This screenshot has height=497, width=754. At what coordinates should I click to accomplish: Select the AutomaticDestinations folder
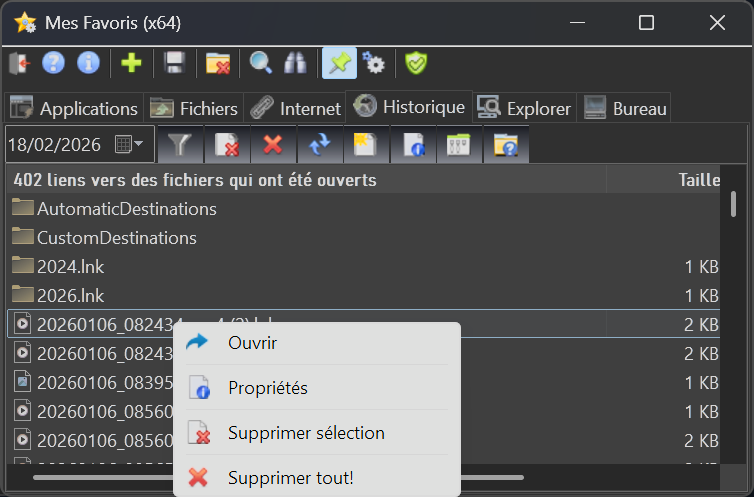[x=126, y=209]
